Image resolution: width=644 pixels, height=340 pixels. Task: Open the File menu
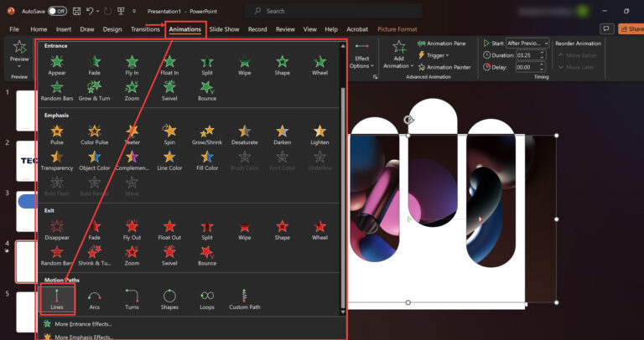click(14, 29)
